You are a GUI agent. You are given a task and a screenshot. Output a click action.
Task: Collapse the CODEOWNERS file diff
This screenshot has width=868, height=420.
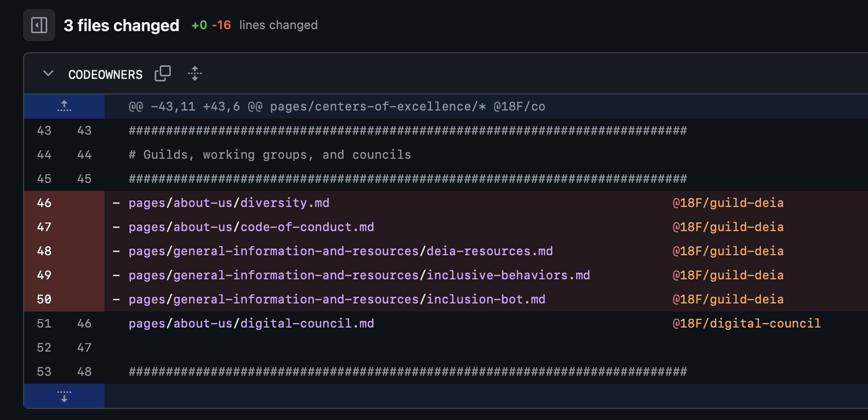[x=48, y=74]
